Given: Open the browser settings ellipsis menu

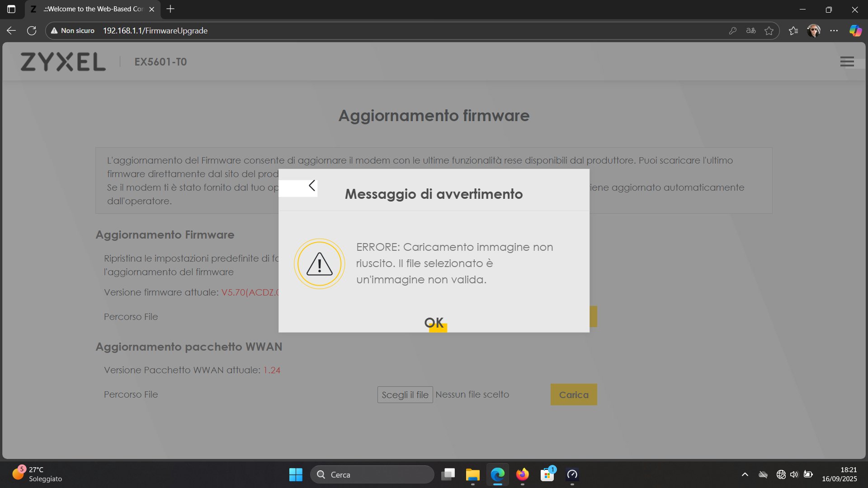Looking at the screenshot, I should (834, 31).
